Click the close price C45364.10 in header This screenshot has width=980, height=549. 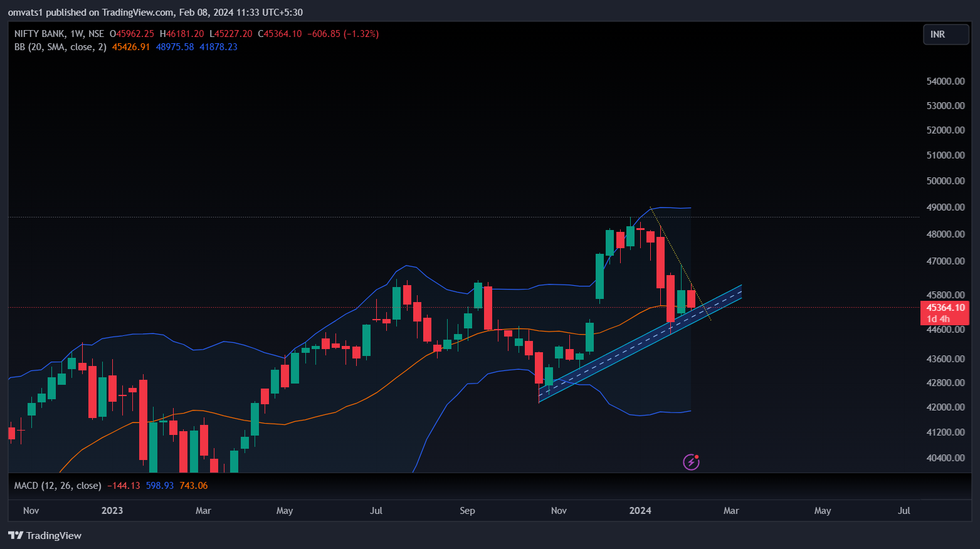[x=280, y=34]
